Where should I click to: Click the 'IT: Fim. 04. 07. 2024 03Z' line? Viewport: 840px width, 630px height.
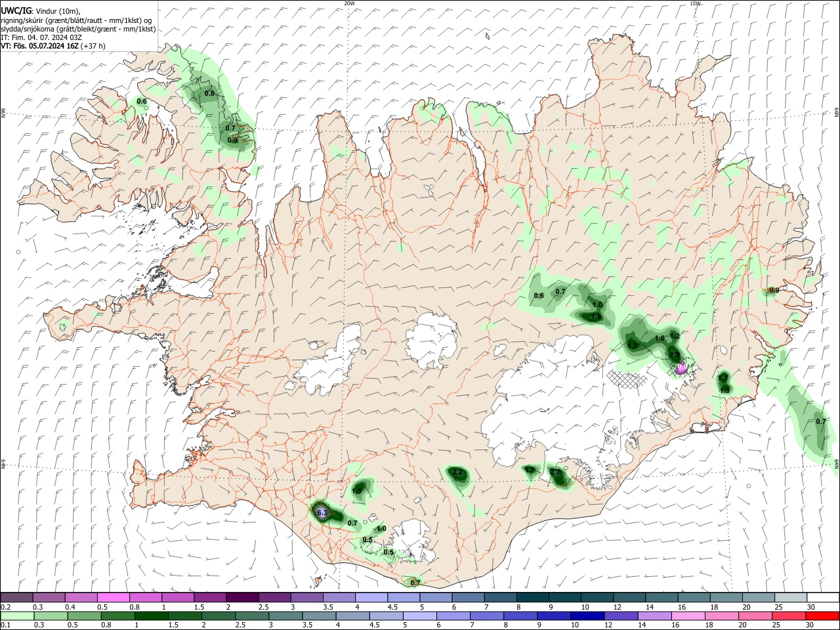41,37
